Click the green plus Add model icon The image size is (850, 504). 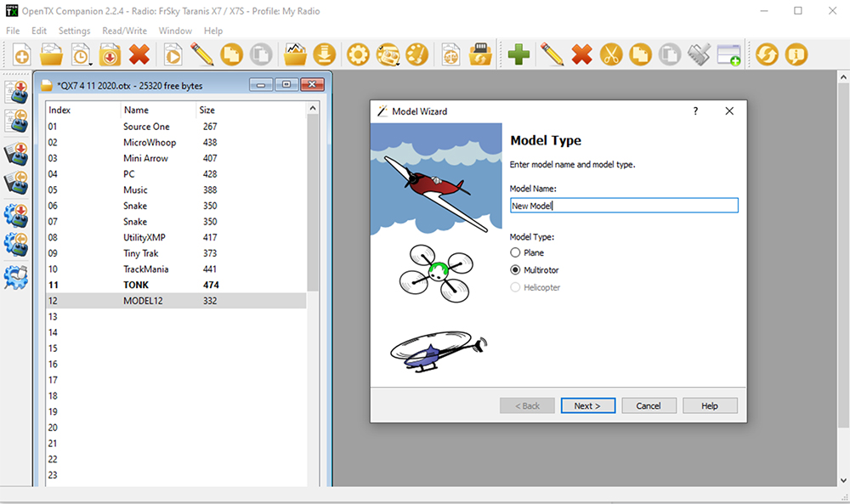518,54
